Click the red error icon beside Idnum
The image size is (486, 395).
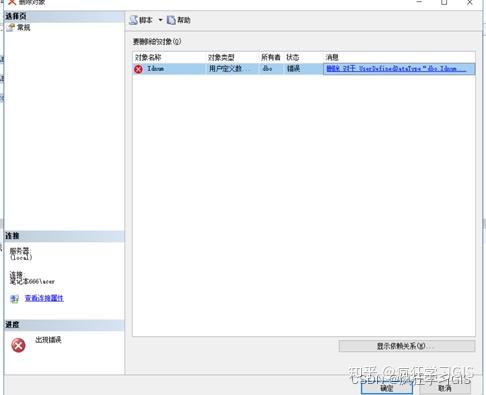pos(138,69)
